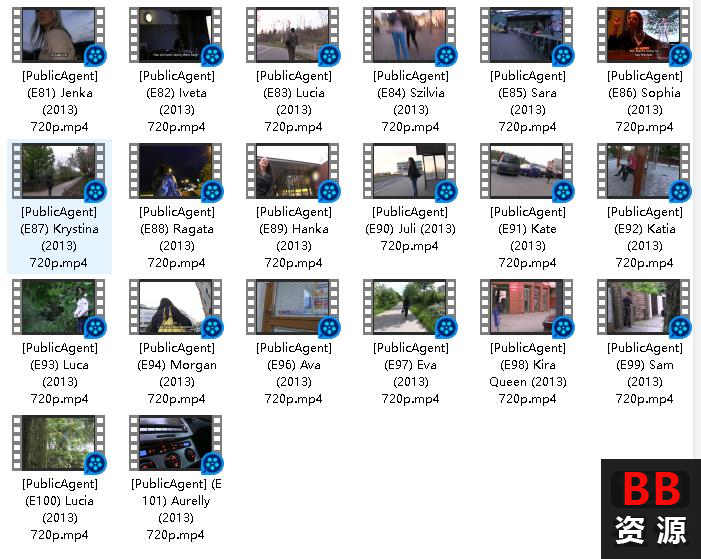
Task: Select the E101 Aurelly video thumbnail
Action: point(176,443)
